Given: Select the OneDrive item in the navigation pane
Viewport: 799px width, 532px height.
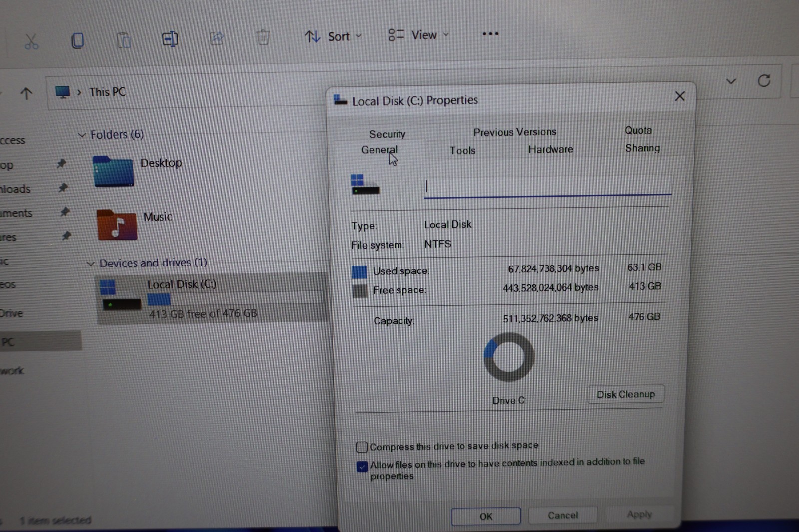Looking at the screenshot, I should point(11,313).
